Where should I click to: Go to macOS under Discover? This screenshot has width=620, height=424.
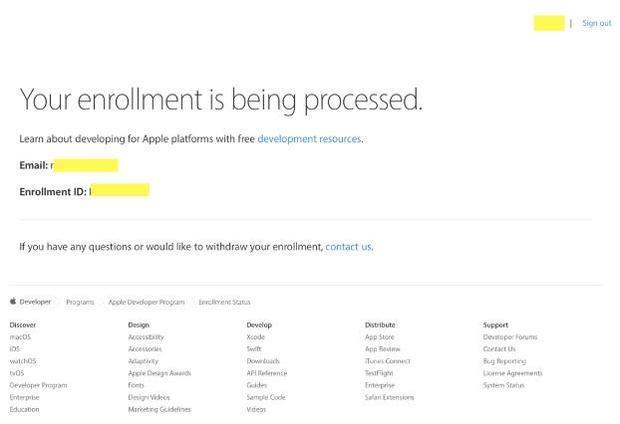coord(20,337)
